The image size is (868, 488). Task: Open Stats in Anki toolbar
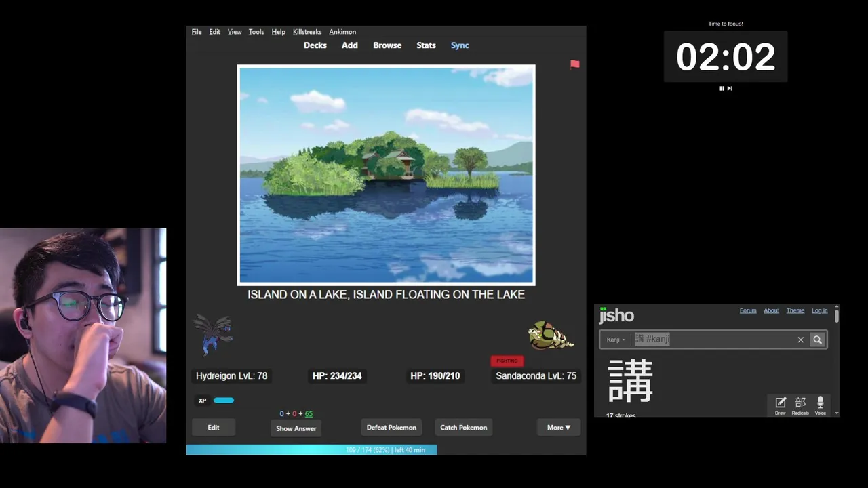(426, 45)
